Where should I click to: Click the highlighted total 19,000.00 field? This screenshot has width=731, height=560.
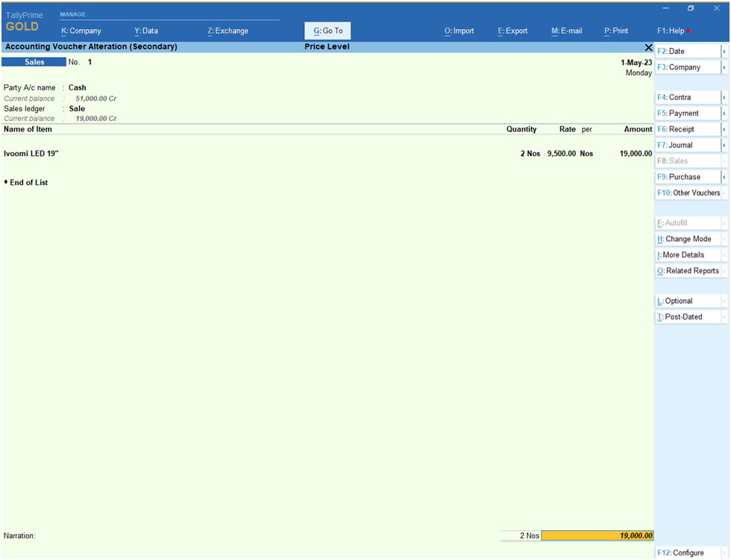click(x=597, y=536)
